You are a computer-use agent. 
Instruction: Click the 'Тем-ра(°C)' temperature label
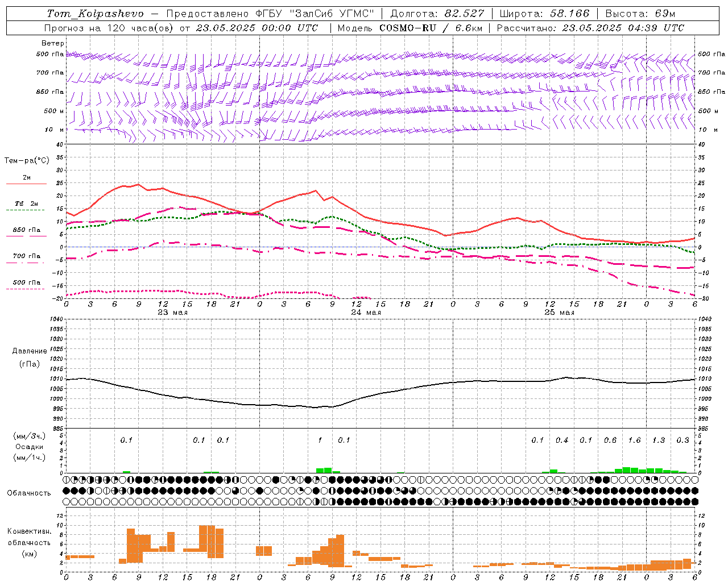click(27, 161)
